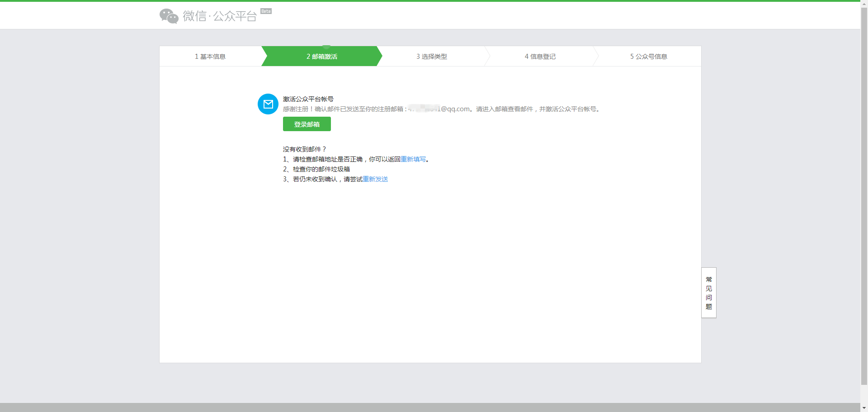Switch to step 3 选择类型

[x=431, y=56]
